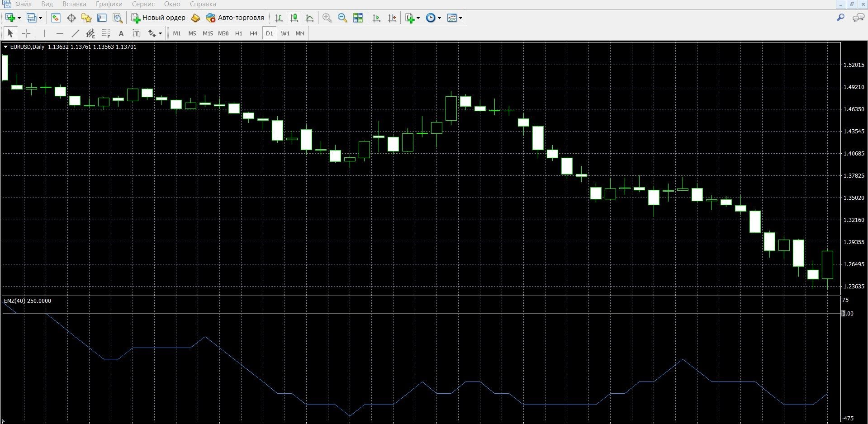868x424 pixels.
Task: Click the MetaEditor yellow book icon
Action: [x=195, y=18]
